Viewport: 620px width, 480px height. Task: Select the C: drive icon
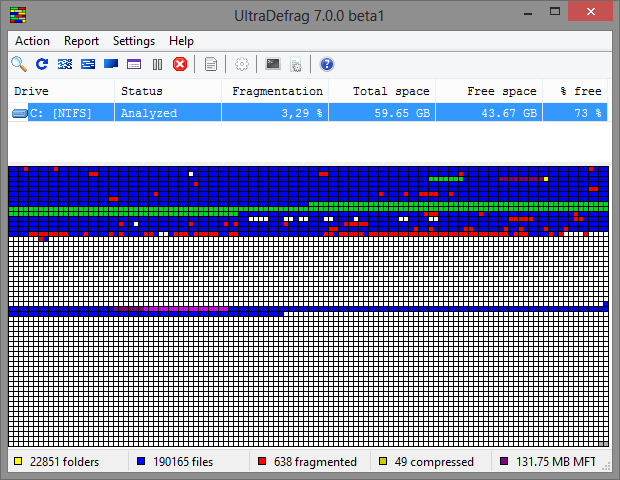click(x=20, y=113)
